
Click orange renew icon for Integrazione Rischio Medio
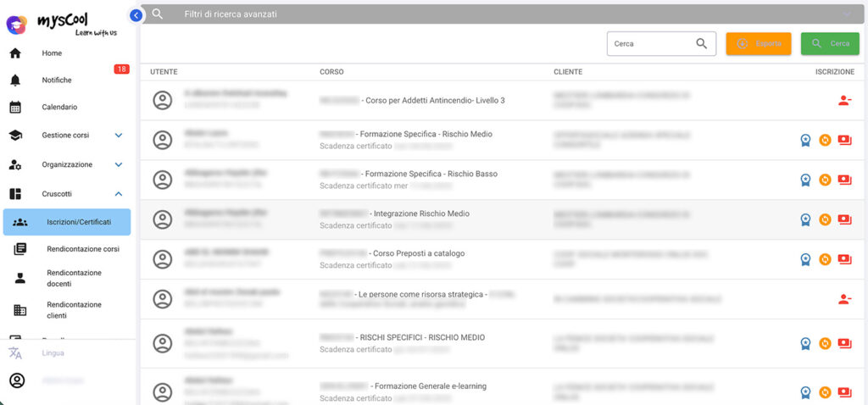(x=825, y=220)
